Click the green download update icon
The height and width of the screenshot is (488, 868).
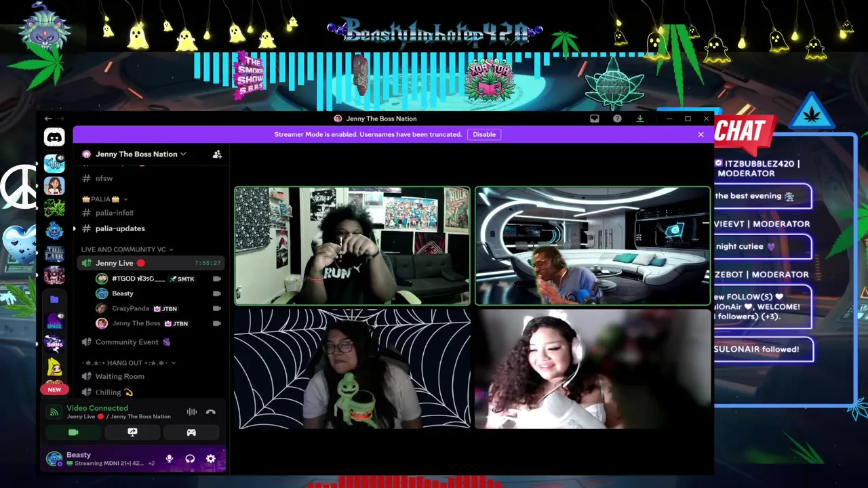639,119
